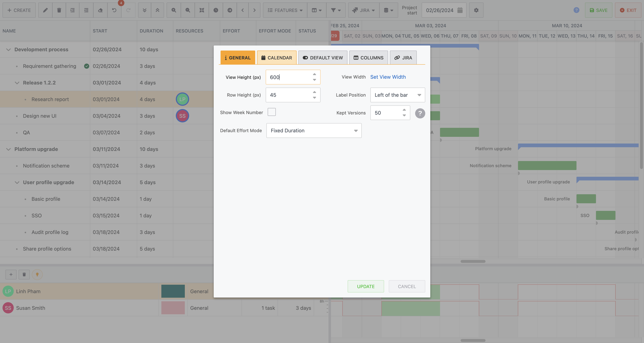Open the Default Effort Mode dropdown
644x343 pixels.
click(x=314, y=130)
